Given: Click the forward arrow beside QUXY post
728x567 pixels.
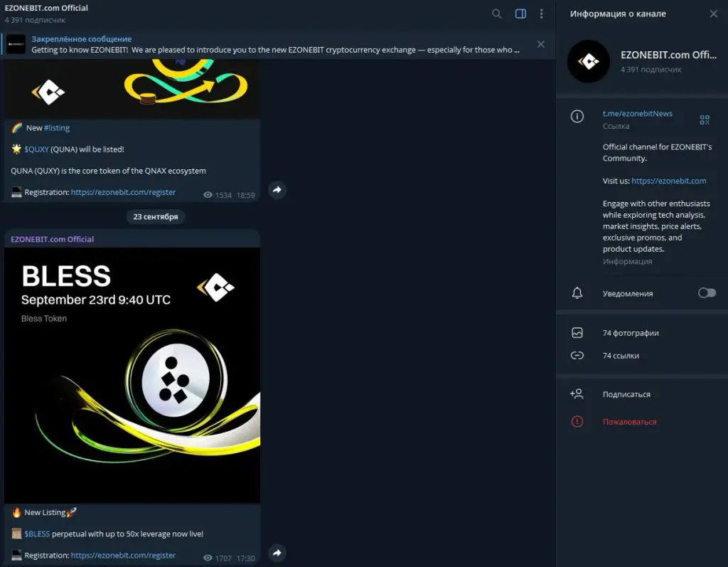Looking at the screenshot, I should [277, 190].
